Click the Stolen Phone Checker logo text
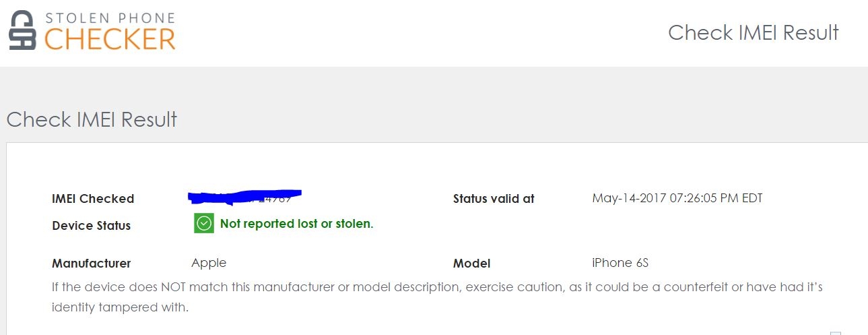This screenshot has height=335, width=868. point(110,31)
